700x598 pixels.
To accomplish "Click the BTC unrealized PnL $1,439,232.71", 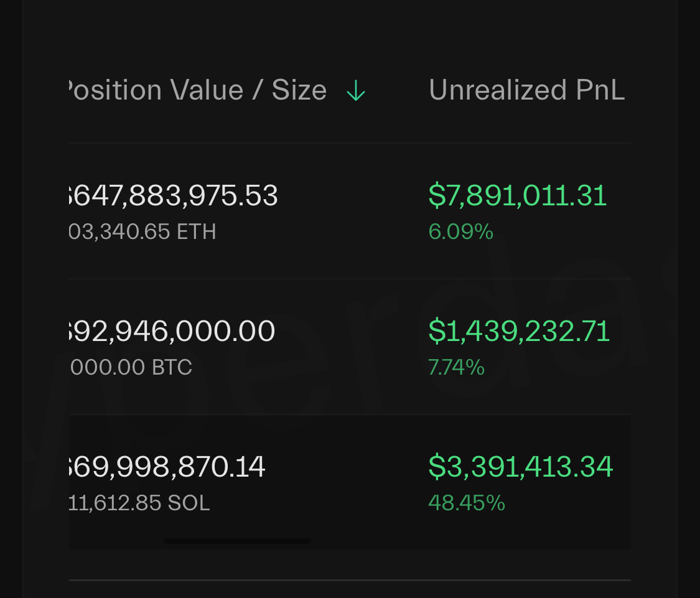I will pyautogui.click(x=519, y=331).
